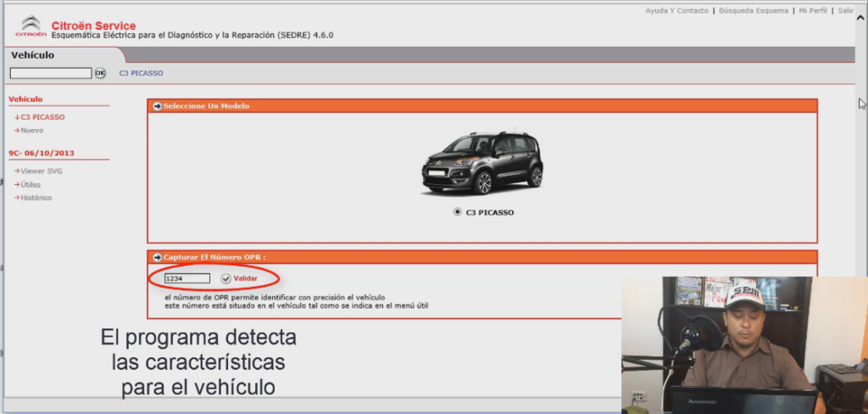Click the Citroën Service title text

[x=93, y=25]
